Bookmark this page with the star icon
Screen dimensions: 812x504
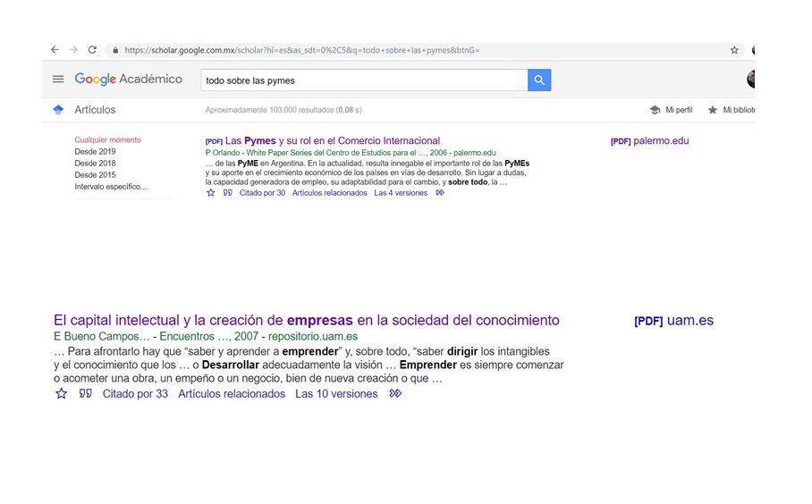[x=734, y=50]
